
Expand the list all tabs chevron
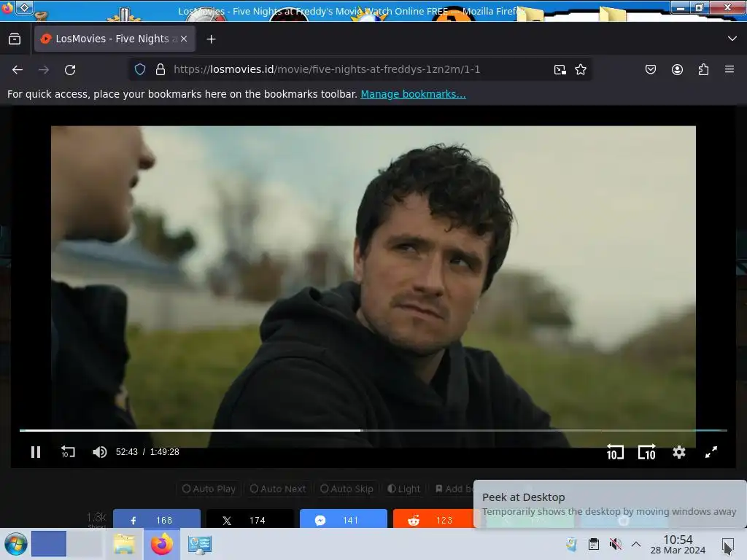pyautogui.click(x=732, y=39)
